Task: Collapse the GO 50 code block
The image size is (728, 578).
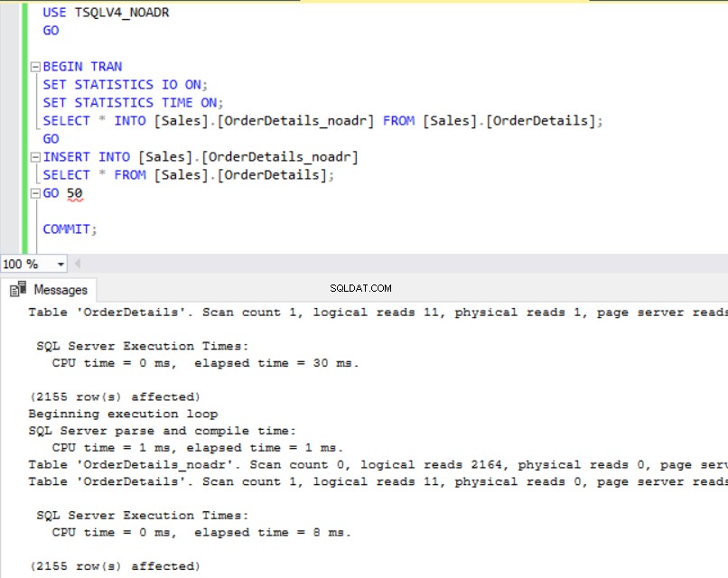Action: [x=35, y=193]
